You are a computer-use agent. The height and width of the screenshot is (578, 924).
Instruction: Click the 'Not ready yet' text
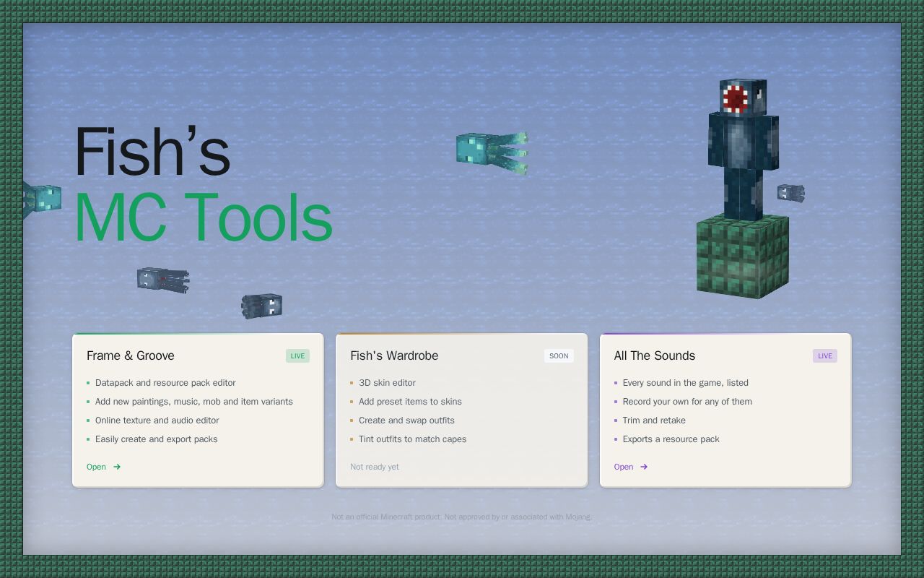point(375,467)
